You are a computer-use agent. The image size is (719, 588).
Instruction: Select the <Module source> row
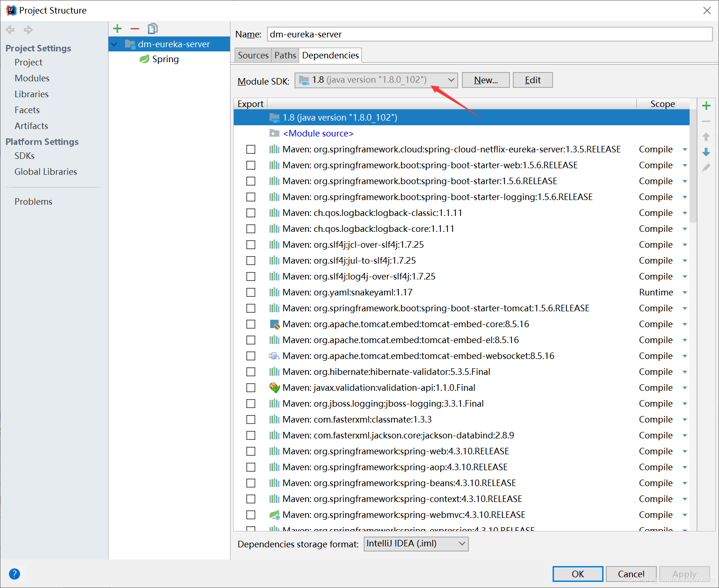pos(461,133)
